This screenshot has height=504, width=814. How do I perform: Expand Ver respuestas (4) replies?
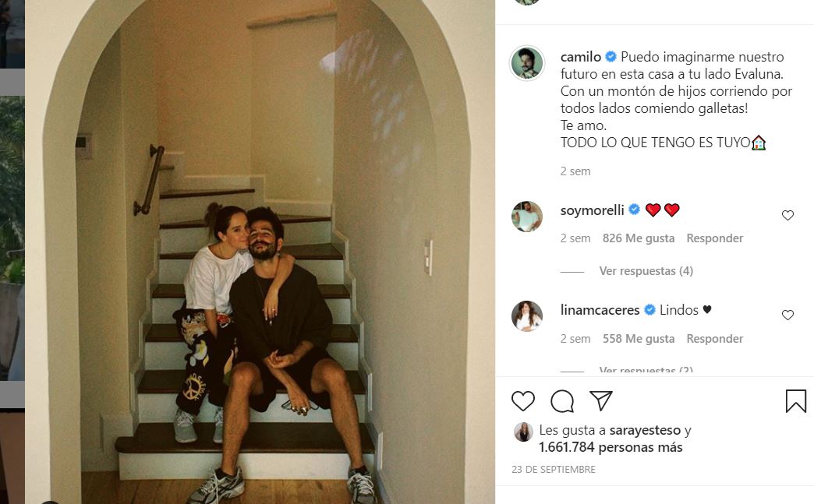646,270
